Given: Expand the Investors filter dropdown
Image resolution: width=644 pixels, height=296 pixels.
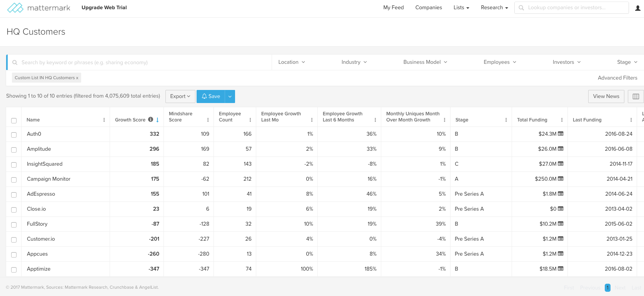Looking at the screenshot, I should (x=567, y=62).
